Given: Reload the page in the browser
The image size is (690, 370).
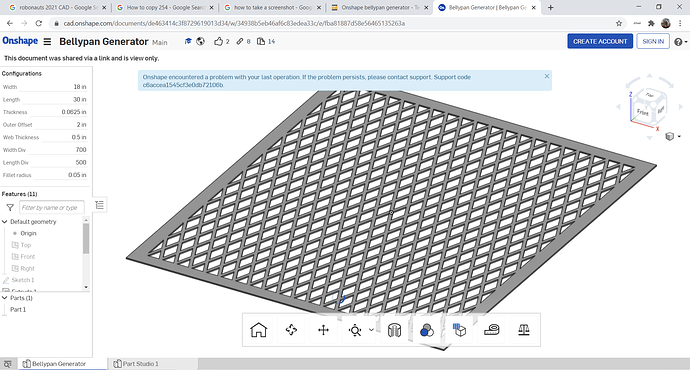Looking at the screenshot, I should tap(39, 23).
